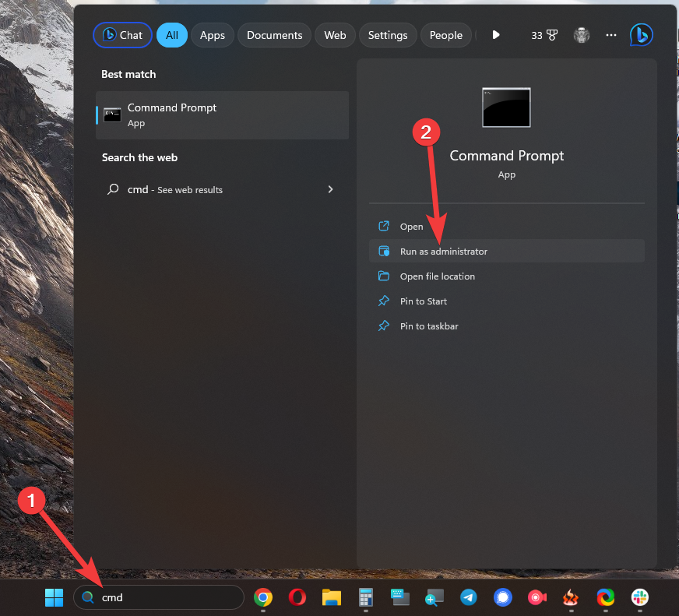Open the Calculator app in taskbar
This screenshot has height=616, width=679.
pos(365,597)
